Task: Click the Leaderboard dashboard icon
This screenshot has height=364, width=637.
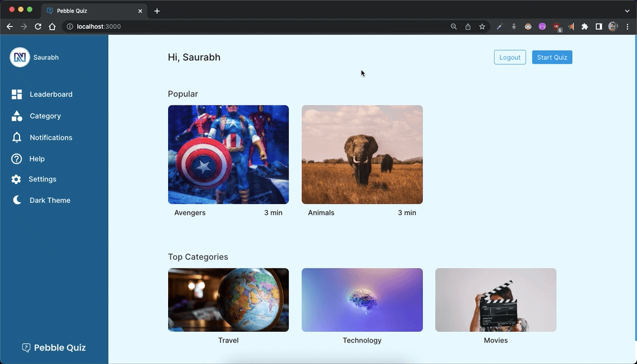Action: pos(17,94)
